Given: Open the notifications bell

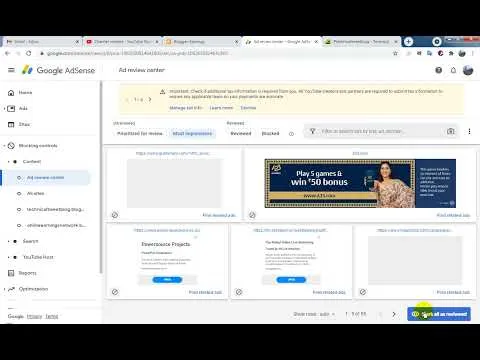Looking at the screenshot, I should tap(453, 70).
